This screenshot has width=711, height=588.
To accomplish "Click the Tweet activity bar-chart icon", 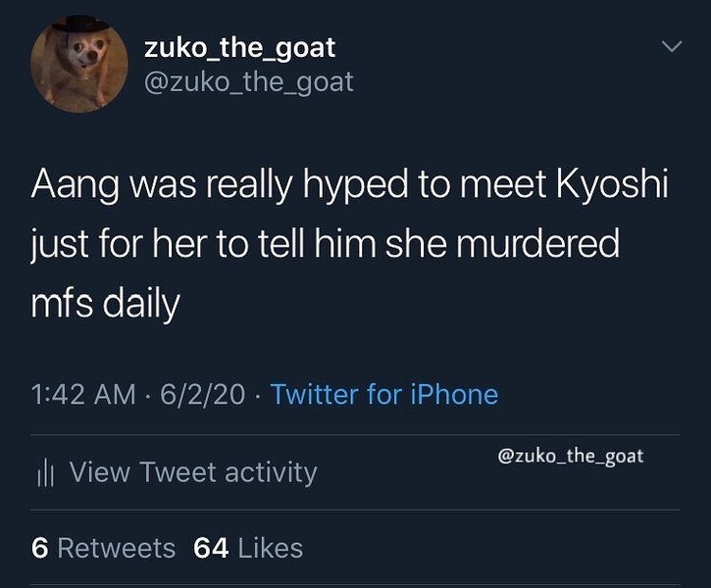I will [x=42, y=472].
